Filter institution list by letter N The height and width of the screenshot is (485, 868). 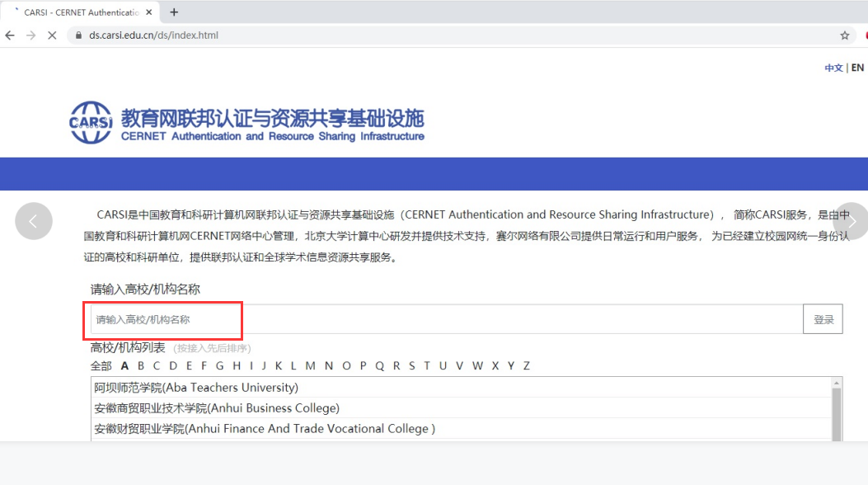329,366
